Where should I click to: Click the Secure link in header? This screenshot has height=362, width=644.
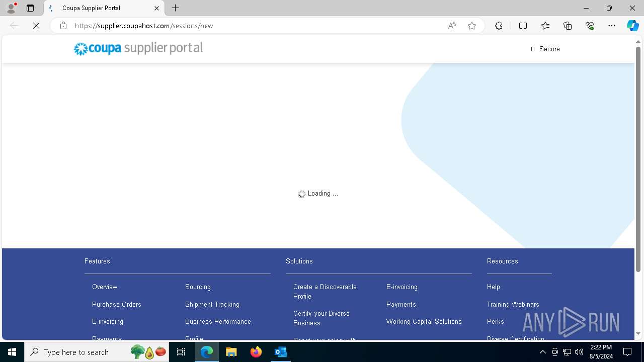tap(545, 49)
